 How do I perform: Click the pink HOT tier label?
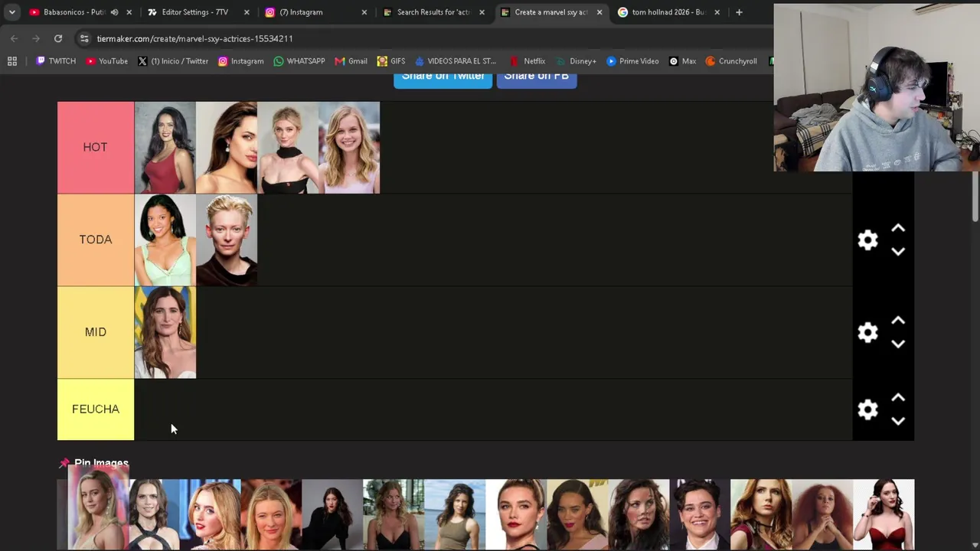pyautogui.click(x=96, y=147)
